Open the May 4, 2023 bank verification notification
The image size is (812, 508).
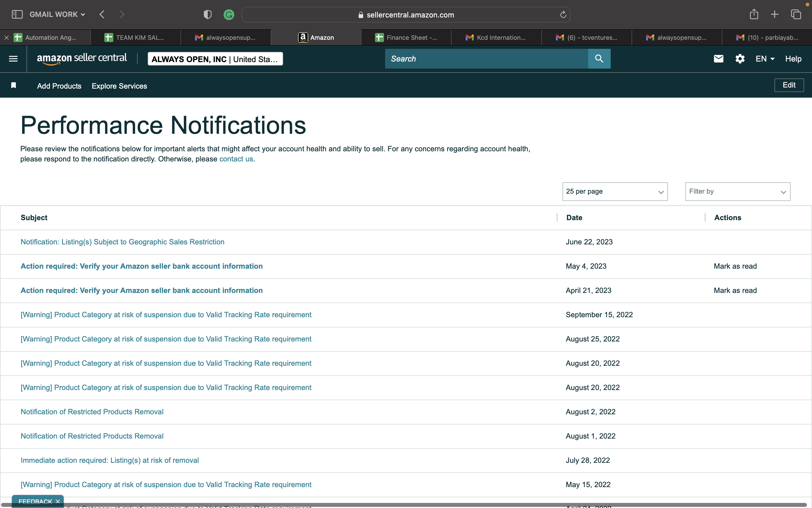(x=142, y=266)
